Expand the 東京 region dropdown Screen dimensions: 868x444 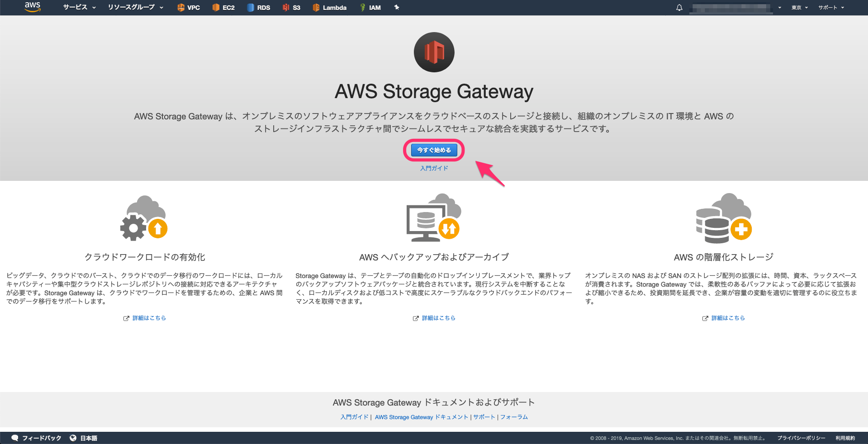[x=799, y=7]
